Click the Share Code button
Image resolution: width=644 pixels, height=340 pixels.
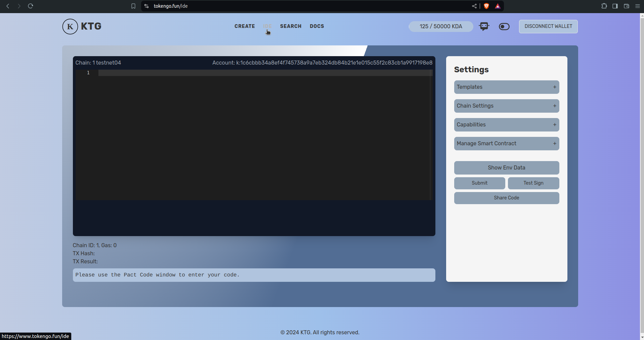point(506,198)
